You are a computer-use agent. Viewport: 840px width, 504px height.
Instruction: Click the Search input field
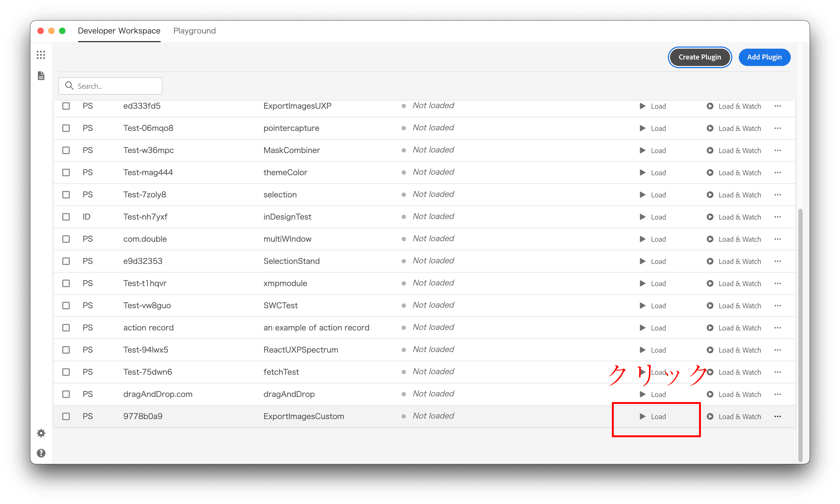pyautogui.click(x=111, y=86)
